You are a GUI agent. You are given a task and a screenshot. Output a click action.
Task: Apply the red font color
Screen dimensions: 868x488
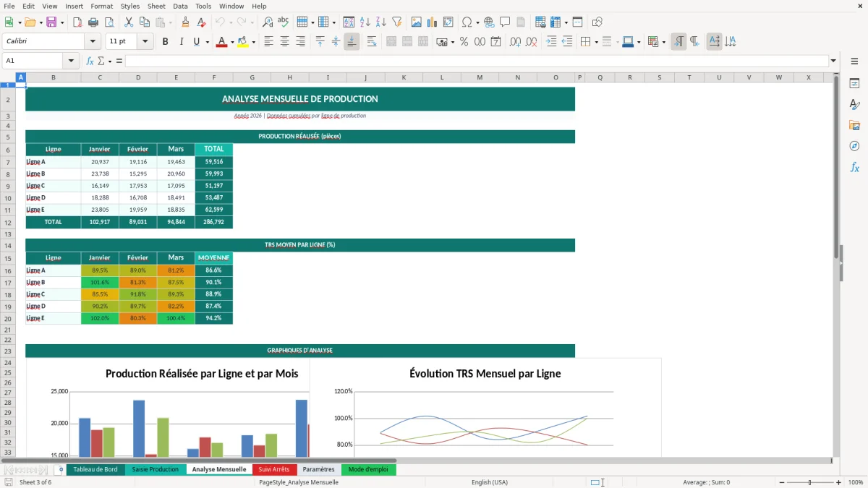coord(221,42)
